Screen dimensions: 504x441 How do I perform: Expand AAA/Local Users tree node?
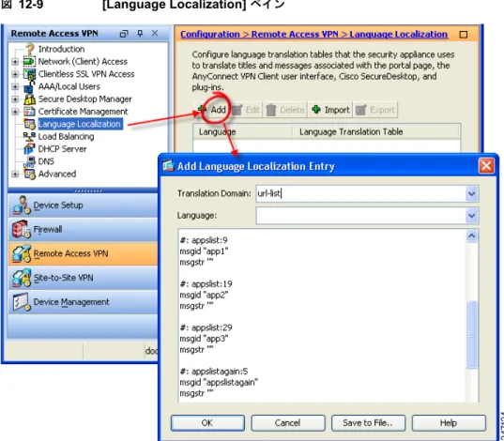15,86
